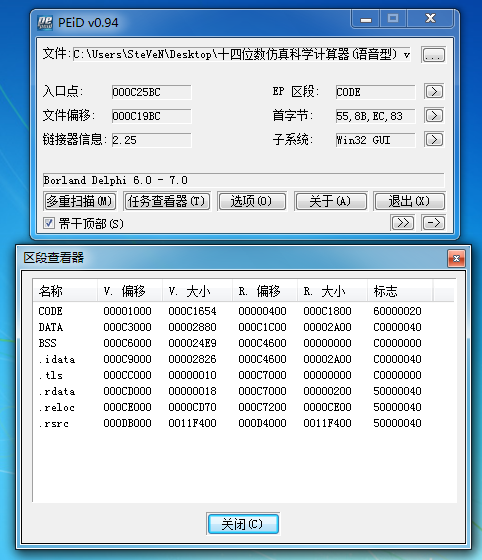Viewport: 482px width, 560px height.
Task: Click entry point field 000C25BC
Action: pyautogui.click(x=151, y=92)
